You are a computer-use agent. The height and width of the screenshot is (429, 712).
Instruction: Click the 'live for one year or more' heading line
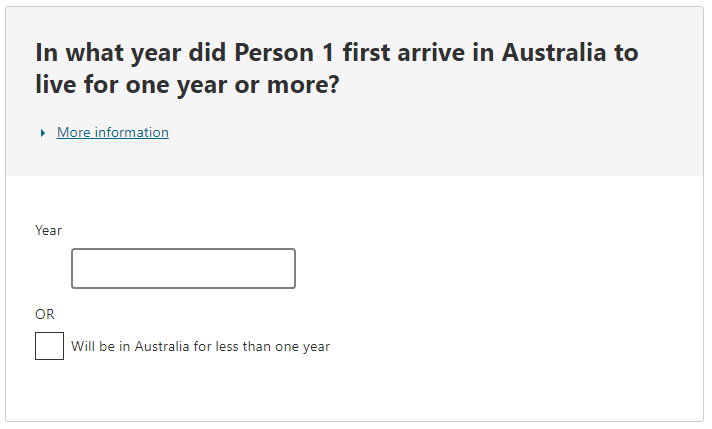tap(187, 86)
